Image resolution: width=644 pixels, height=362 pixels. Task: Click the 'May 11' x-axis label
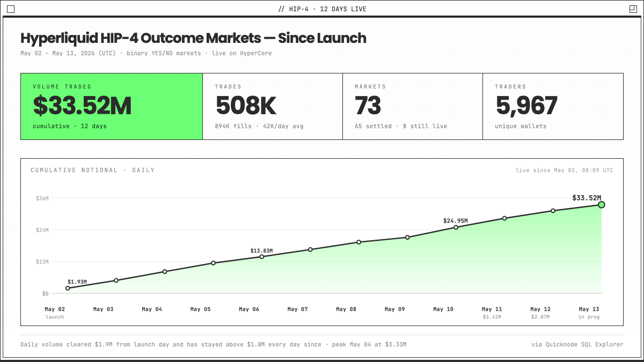tap(492, 309)
